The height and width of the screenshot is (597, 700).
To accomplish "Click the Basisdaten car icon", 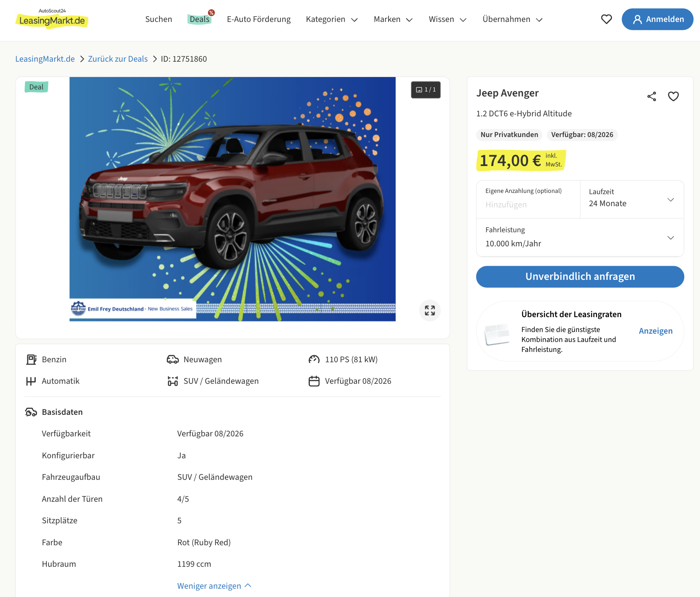I will 31,412.
